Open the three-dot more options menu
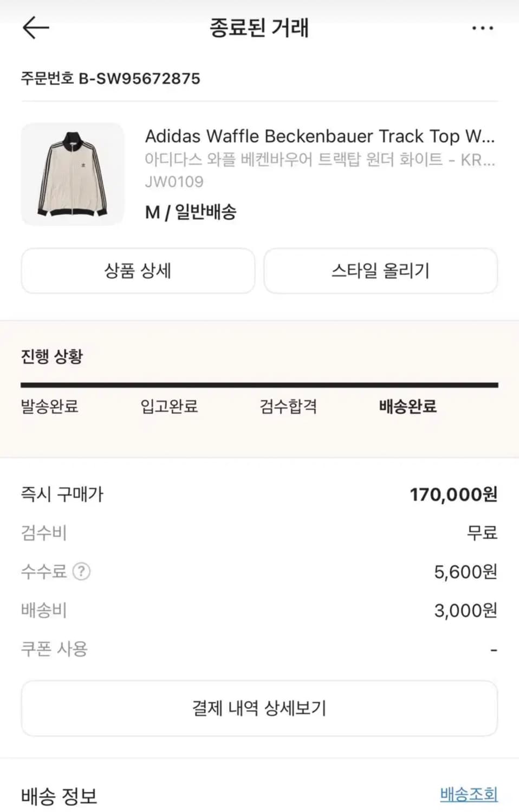Image resolution: width=519 pixels, height=812 pixels. [482, 28]
